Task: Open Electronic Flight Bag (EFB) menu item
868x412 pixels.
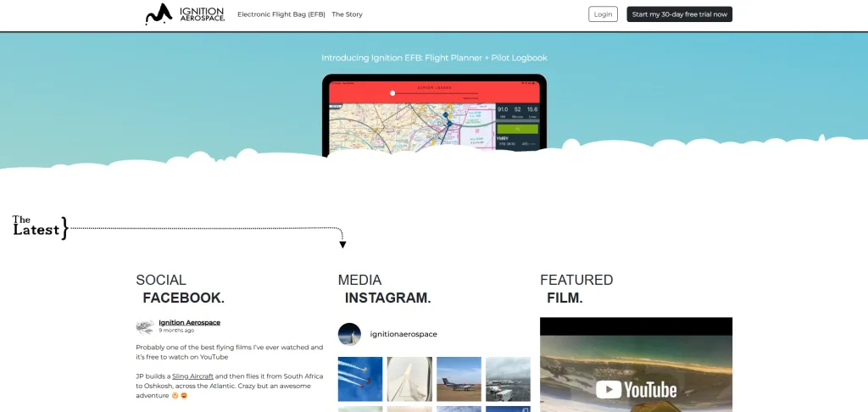Action: pos(281,14)
